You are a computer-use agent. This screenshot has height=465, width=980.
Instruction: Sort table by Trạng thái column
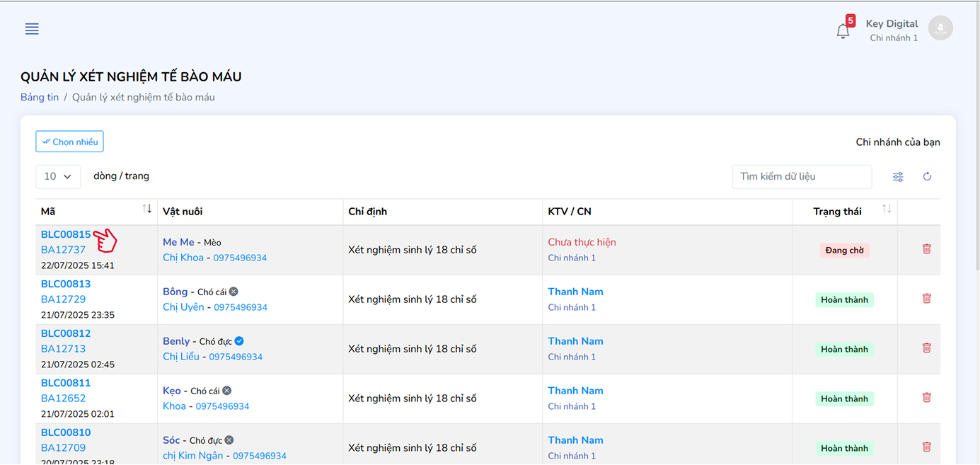886,209
